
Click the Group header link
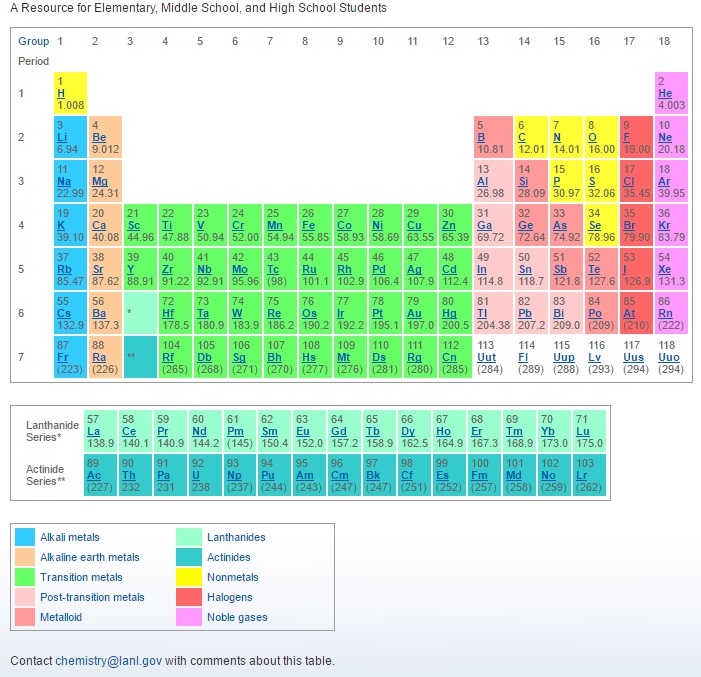pos(34,41)
